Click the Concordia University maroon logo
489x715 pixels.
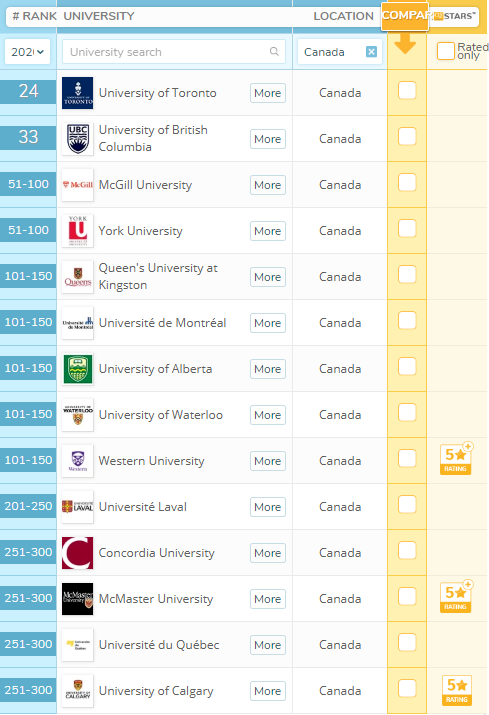coord(78,553)
